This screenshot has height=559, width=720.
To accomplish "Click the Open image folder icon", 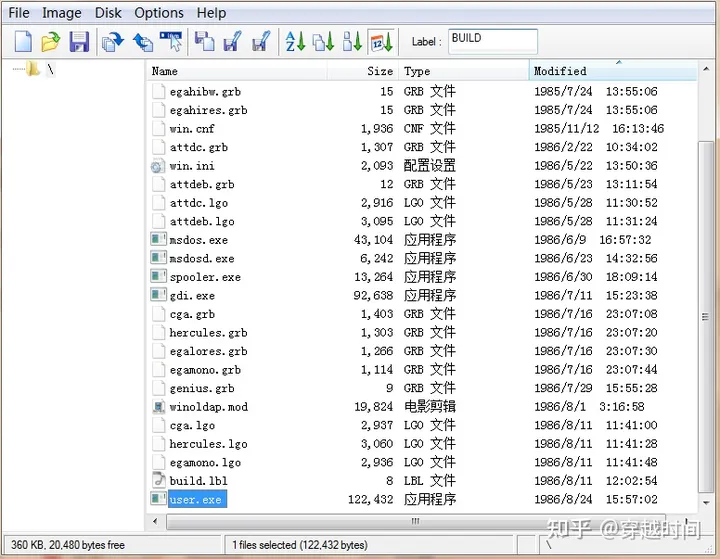I will click(x=51, y=42).
